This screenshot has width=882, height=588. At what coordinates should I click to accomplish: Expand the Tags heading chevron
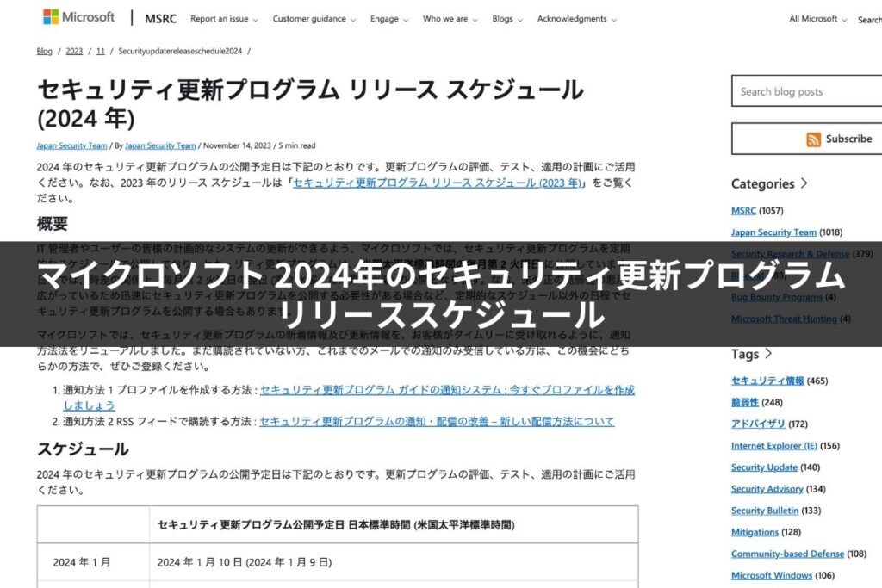pyautogui.click(x=768, y=354)
